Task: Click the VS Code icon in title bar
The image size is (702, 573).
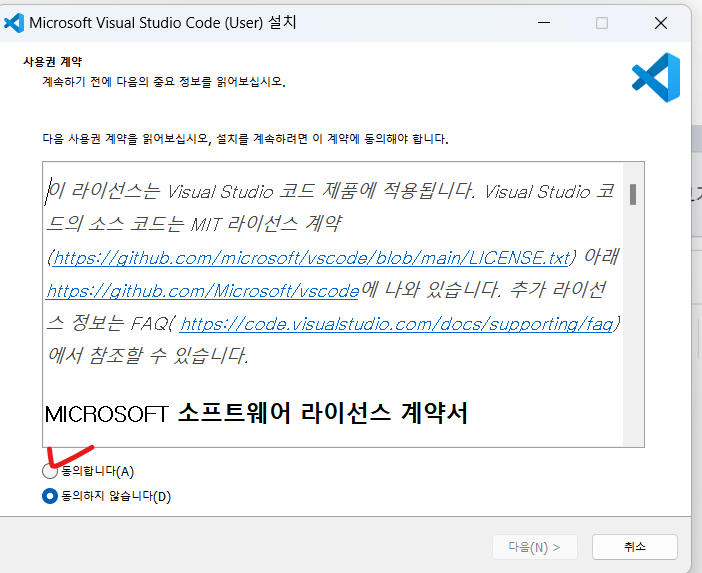Action: pos(14,23)
